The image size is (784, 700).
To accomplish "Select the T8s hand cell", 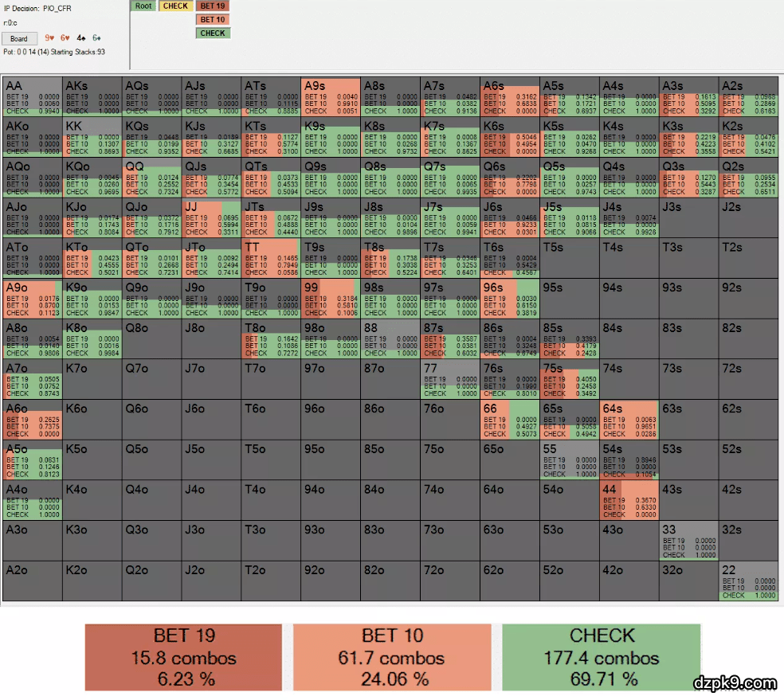I will pos(390,257).
